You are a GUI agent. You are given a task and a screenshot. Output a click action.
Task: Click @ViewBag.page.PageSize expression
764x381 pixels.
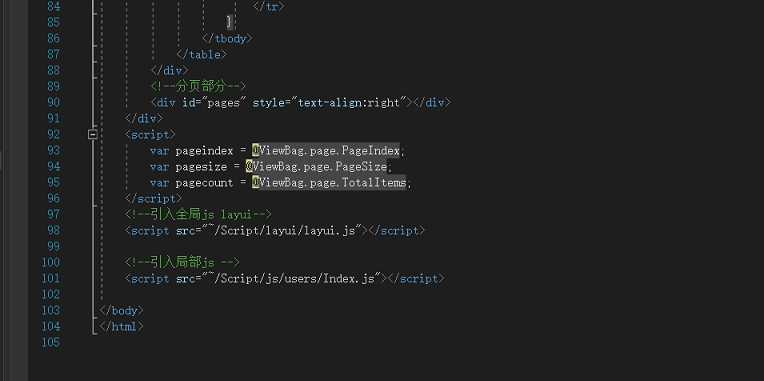click(316, 167)
